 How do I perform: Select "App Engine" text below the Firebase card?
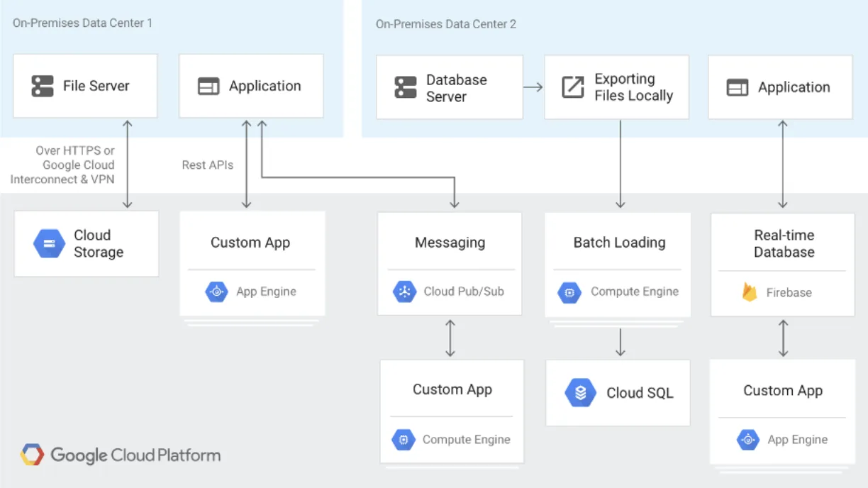tap(798, 440)
